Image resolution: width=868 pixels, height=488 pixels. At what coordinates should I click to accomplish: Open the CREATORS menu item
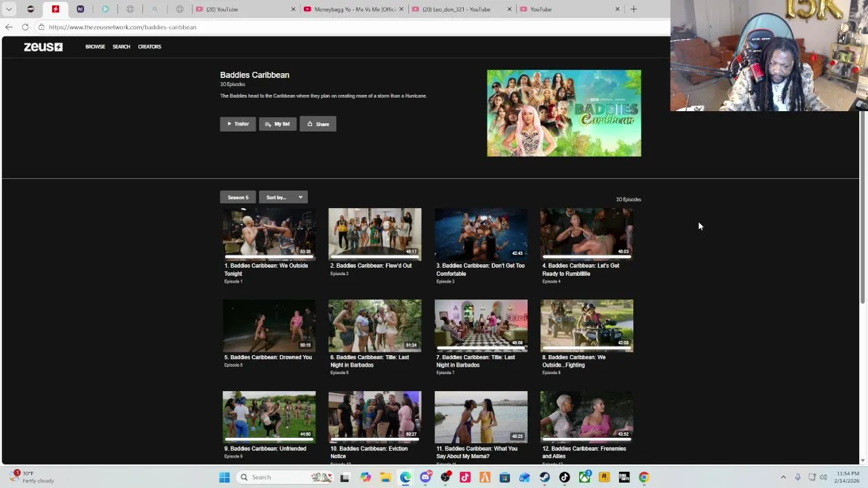149,47
